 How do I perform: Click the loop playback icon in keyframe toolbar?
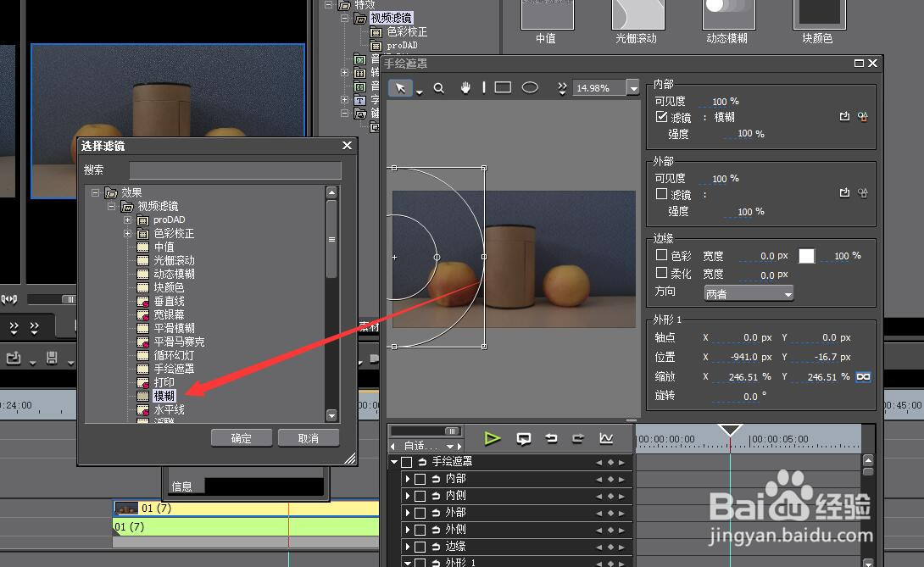tap(523, 438)
